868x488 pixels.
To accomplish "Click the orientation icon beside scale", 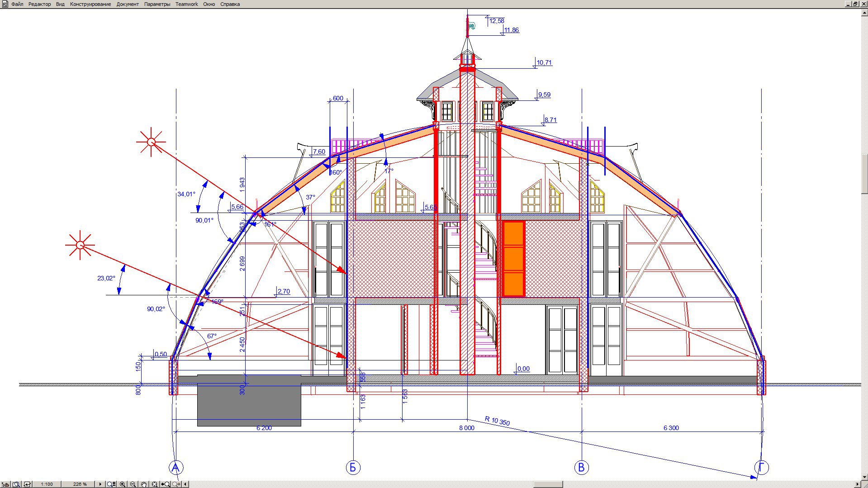I will point(27,484).
